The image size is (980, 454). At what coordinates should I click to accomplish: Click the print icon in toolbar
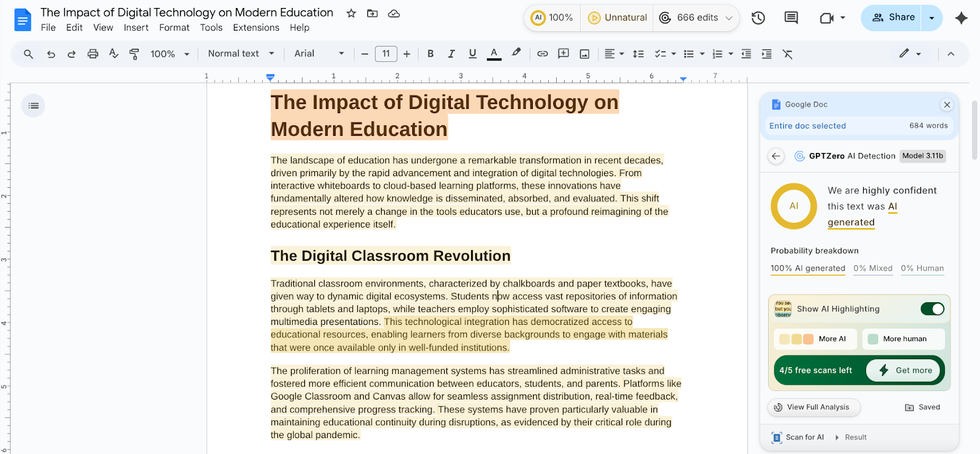click(92, 54)
